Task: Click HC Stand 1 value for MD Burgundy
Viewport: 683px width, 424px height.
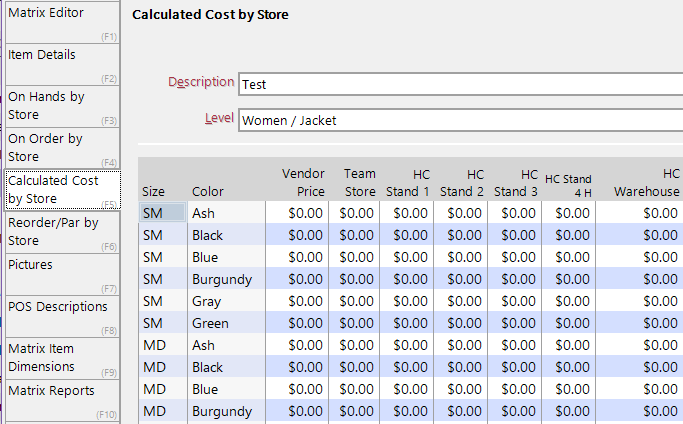Action: click(x=406, y=411)
